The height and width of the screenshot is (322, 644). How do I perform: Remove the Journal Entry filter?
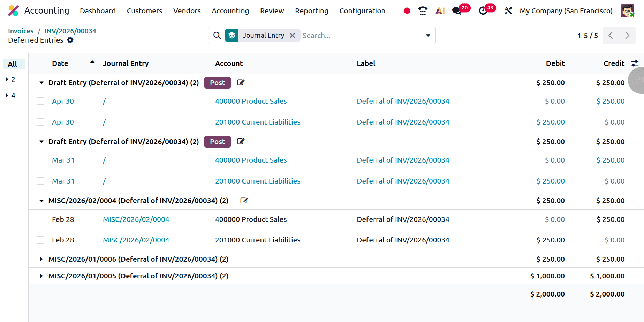tap(293, 35)
